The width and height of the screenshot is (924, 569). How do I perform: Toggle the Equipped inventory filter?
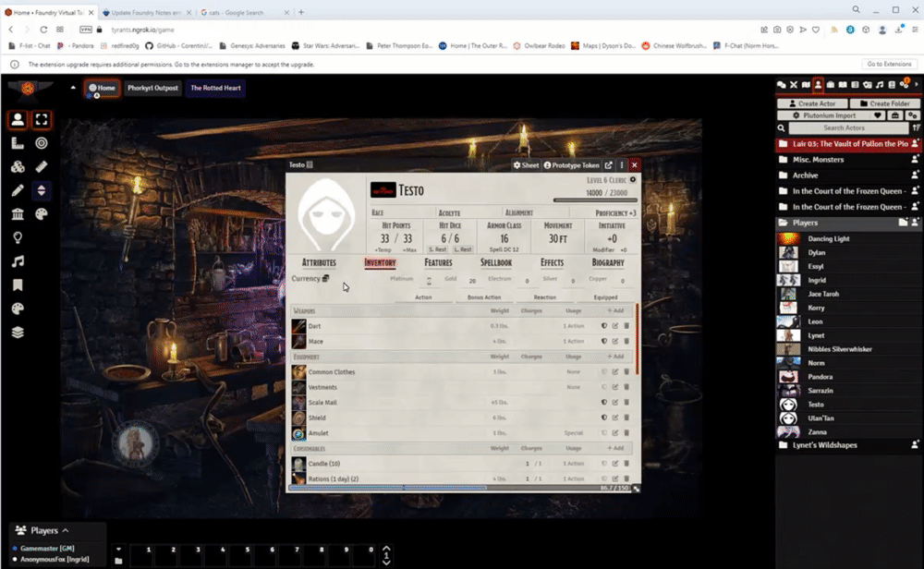point(605,297)
